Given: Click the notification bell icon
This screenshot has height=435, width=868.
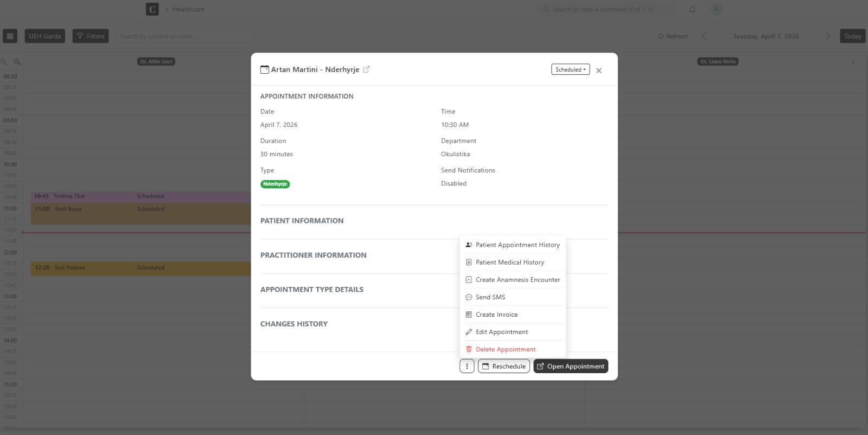Looking at the screenshot, I should click(x=692, y=9).
